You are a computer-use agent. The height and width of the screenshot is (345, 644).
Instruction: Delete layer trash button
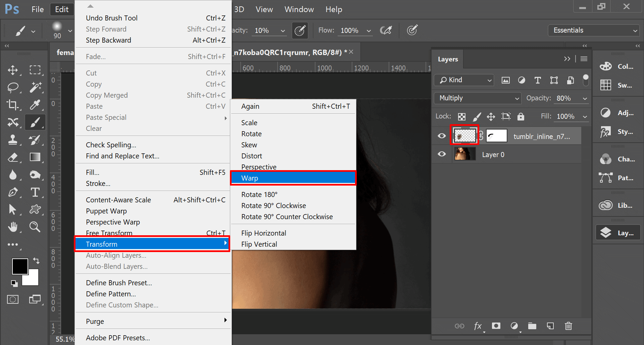click(568, 326)
